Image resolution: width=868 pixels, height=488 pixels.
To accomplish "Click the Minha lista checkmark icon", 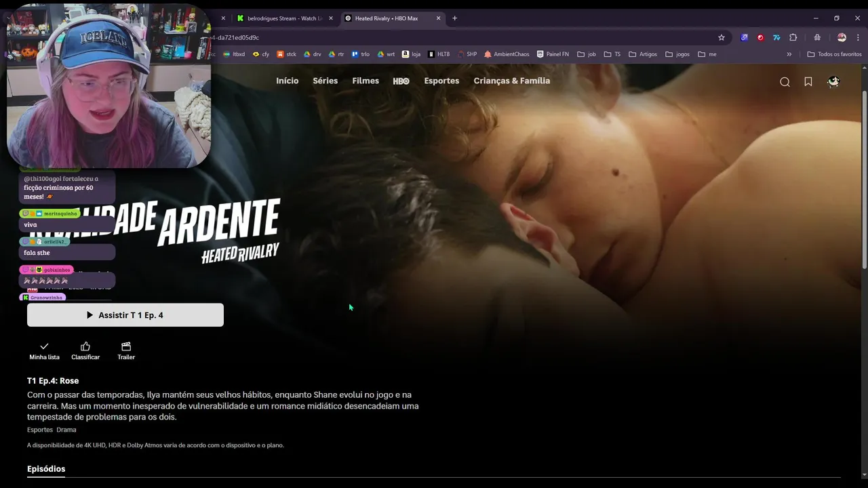I will click(x=44, y=346).
